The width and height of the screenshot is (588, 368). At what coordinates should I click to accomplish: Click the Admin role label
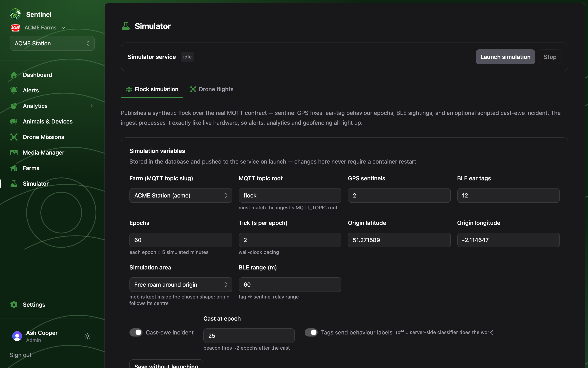tap(33, 340)
